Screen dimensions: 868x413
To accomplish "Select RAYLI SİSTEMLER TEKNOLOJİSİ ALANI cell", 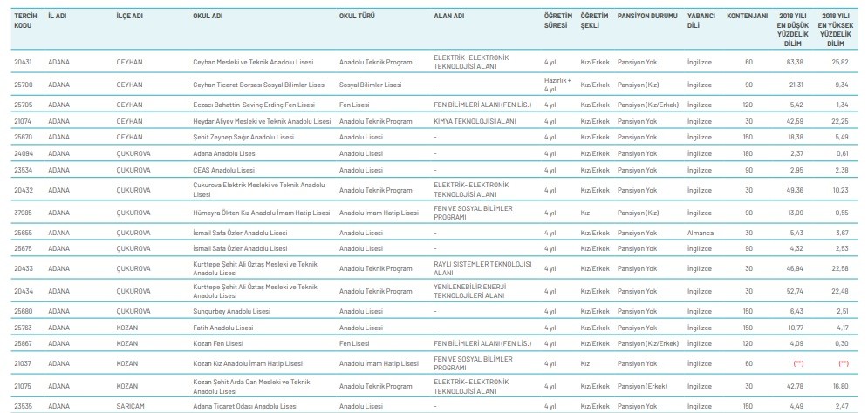I will 482,267.
